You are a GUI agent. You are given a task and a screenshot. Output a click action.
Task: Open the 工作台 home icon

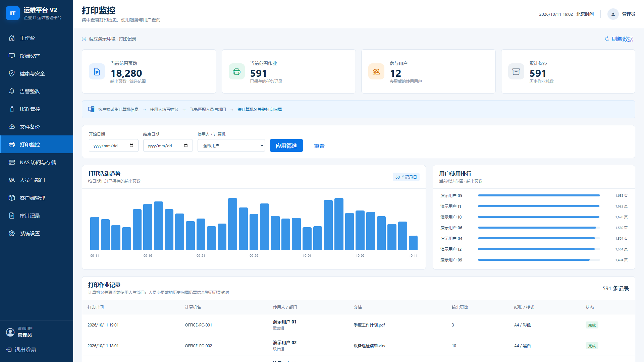[12, 38]
